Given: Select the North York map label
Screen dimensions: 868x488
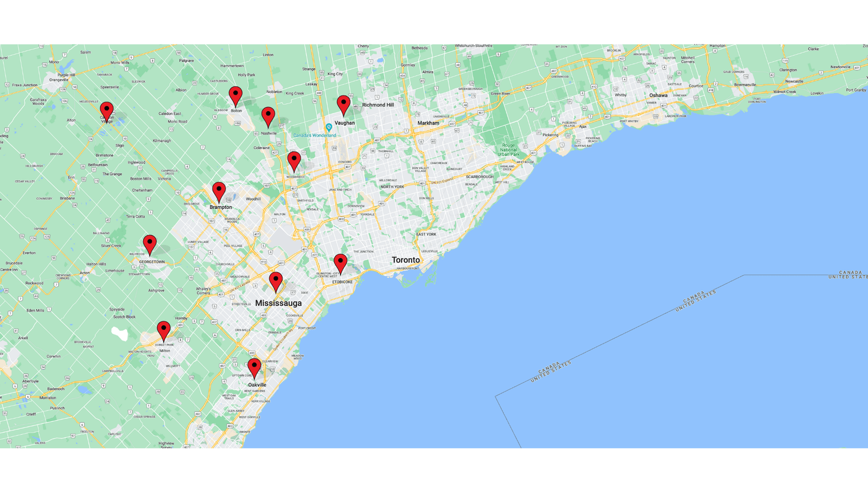Looking at the screenshot, I should coord(392,187).
